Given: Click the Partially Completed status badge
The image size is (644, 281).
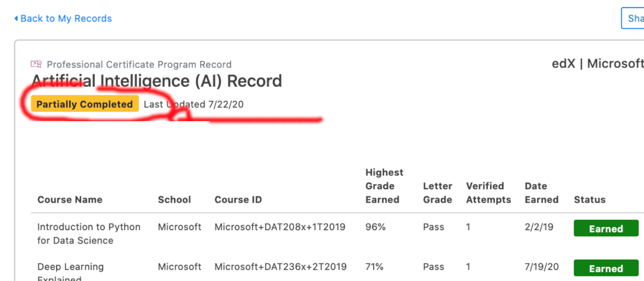Looking at the screenshot, I should coord(85,104).
